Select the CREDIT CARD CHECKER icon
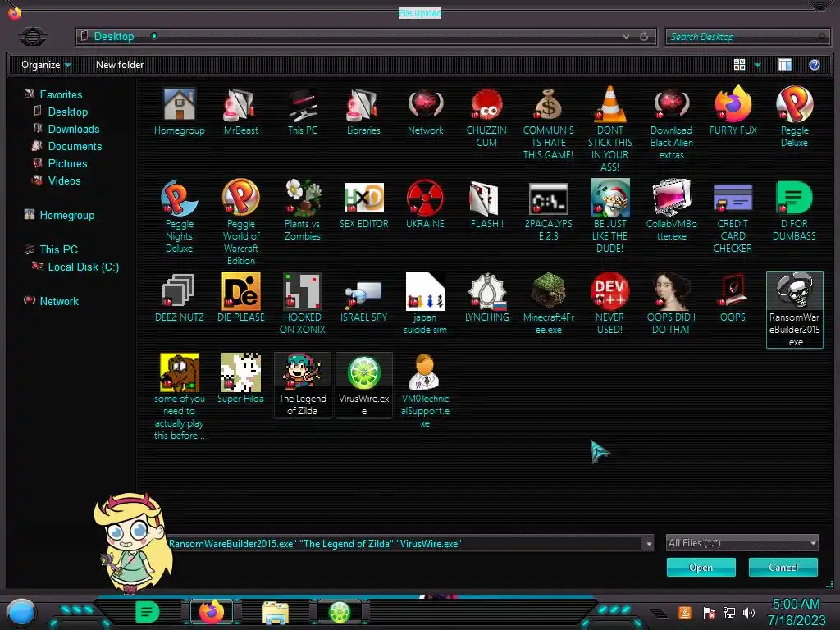Viewport: 840px width, 630px height. click(x=733, y=217)
